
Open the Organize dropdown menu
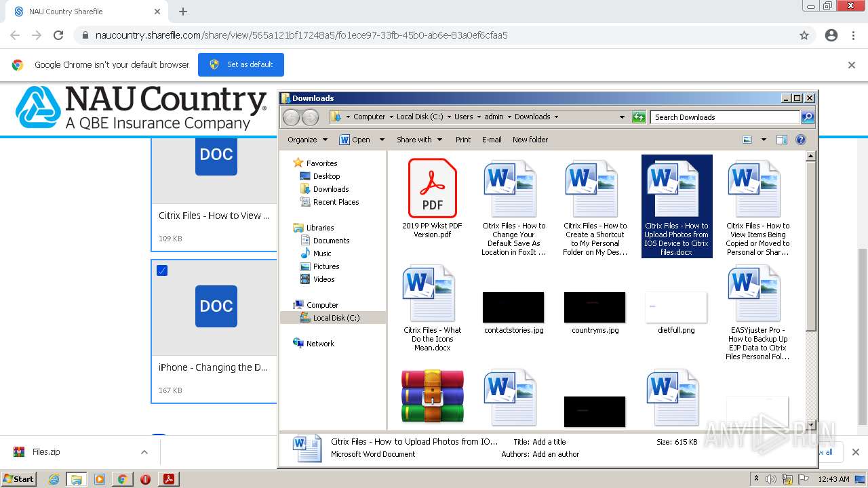[x=307, y=140]
